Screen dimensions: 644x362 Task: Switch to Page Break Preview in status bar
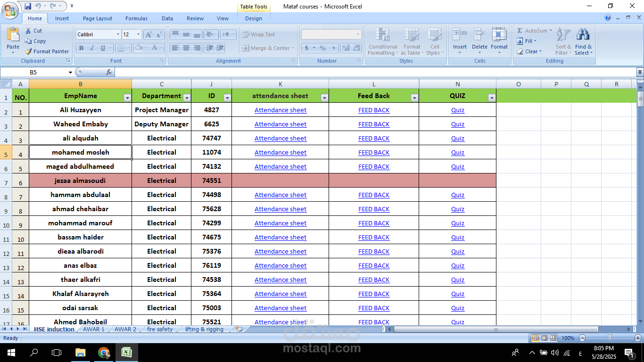tap(553, 338)
